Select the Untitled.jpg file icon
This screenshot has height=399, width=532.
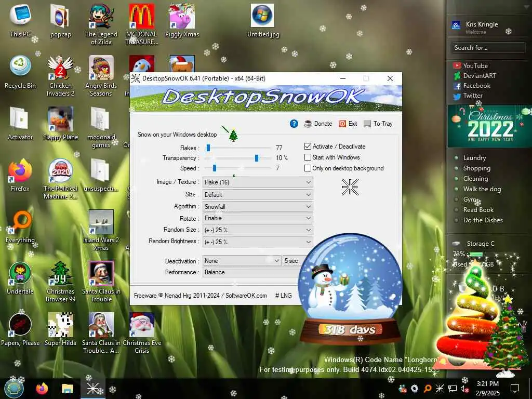pos(263,20)
